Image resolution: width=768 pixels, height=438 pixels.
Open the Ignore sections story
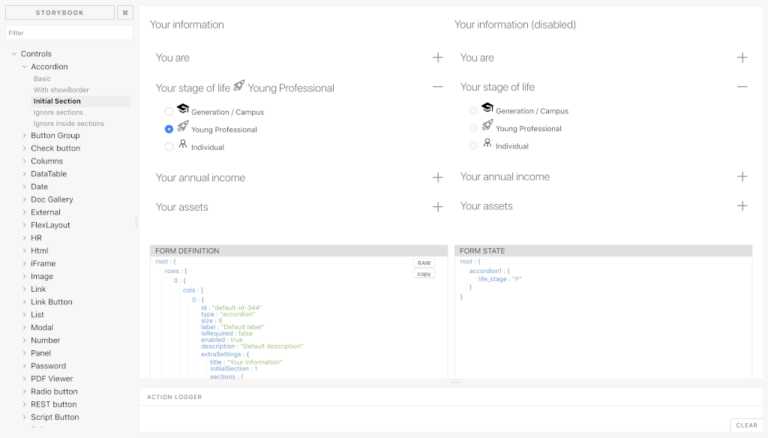pos(58,112)
